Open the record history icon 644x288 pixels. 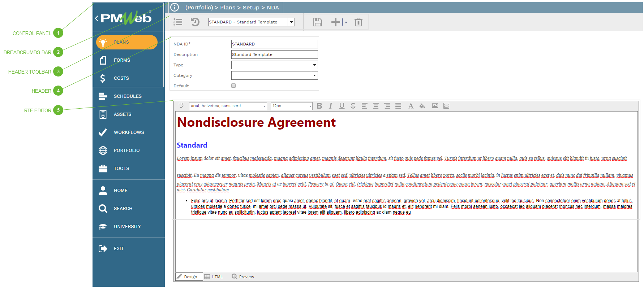pyautogui.click(x=195, y=22)
